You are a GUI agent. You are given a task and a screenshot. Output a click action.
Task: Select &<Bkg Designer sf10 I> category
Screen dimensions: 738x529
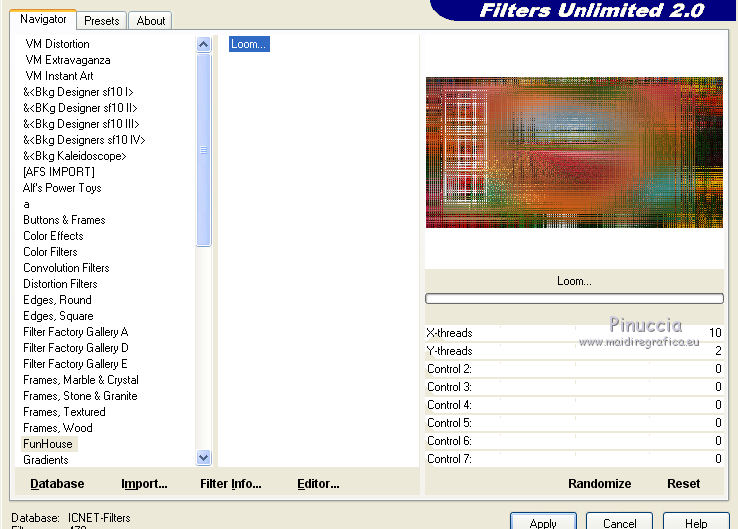click(x=78, y=92)
